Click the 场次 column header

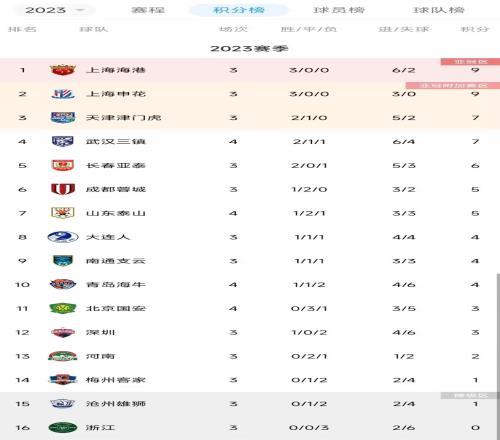233,29
